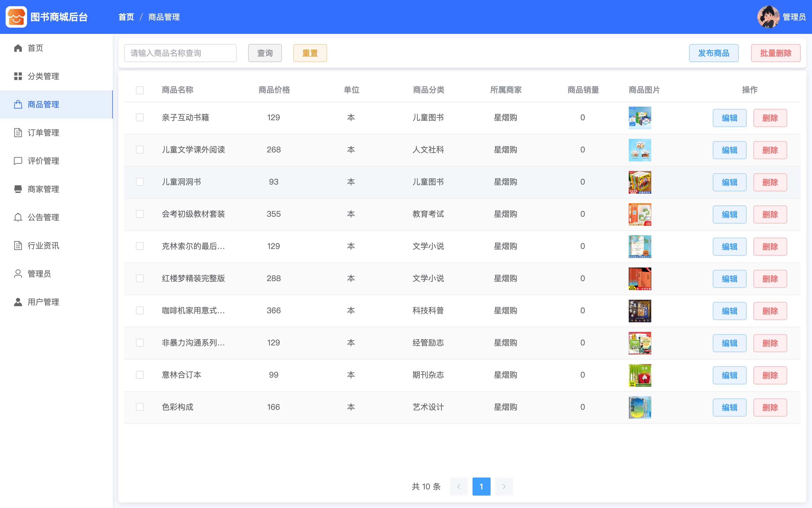Check the 儿童洞洞书 row checkbox
812x508 pixels.
tap(140, 182)
